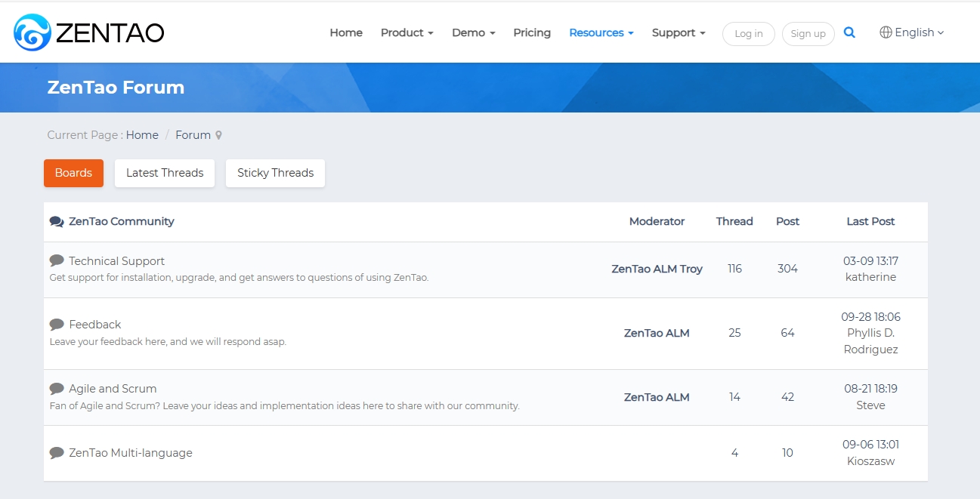The image size is (980, 499).
Task: Go to Home in the navigation bar
Action: 346,32
